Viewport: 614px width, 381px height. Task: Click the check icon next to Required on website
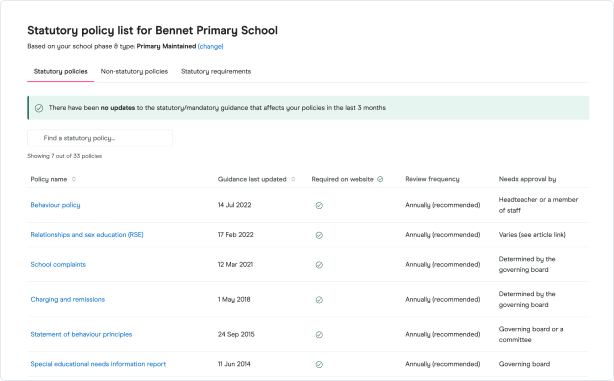[x=380, y=179]
